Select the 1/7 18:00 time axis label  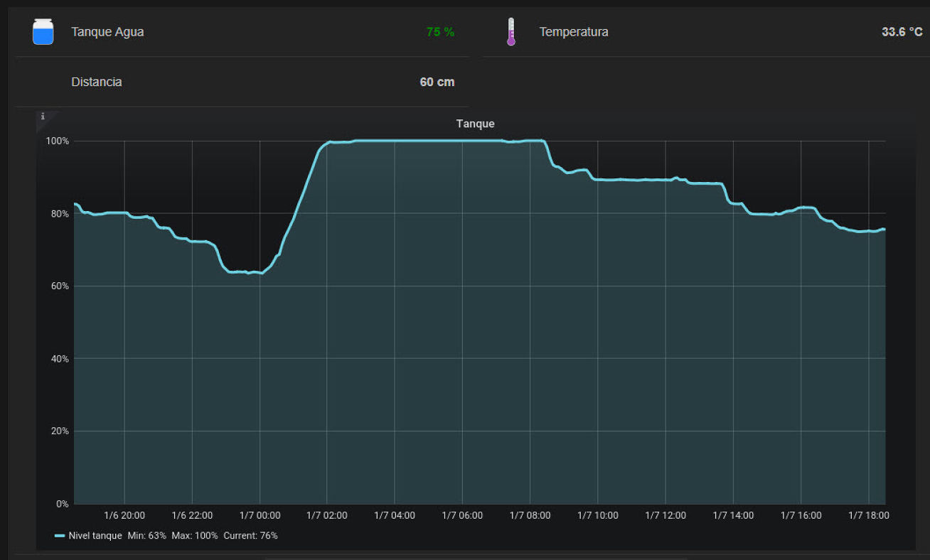tap(868, 515)
